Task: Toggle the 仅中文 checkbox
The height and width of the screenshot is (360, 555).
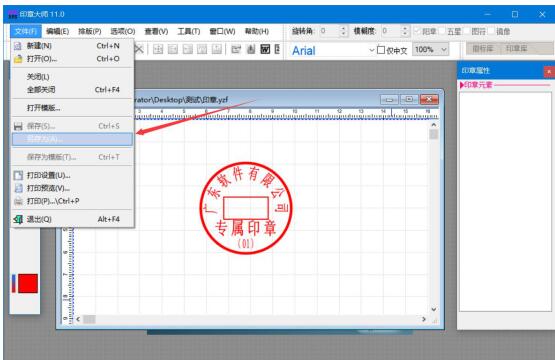Action: coord(381,50)
